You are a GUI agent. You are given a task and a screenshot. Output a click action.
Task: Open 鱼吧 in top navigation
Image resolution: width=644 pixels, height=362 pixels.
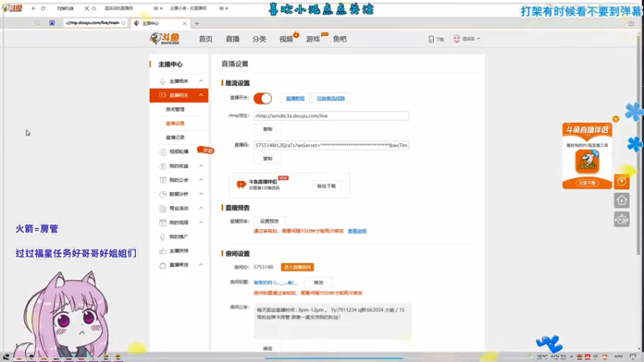pos(340,39)
